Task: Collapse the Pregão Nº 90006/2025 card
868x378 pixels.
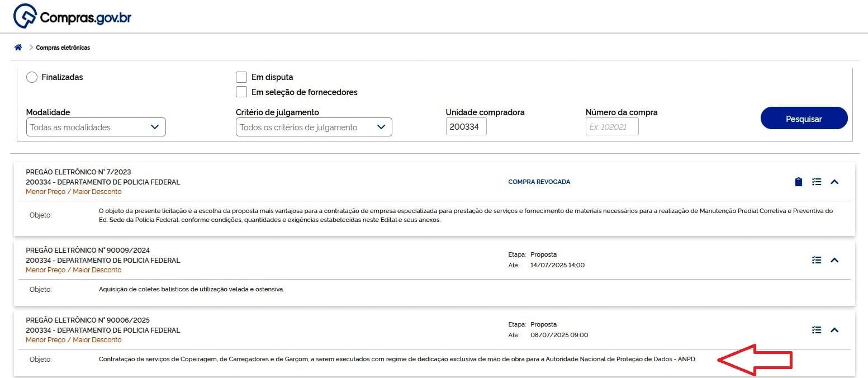Action: [x=834, y=330]
